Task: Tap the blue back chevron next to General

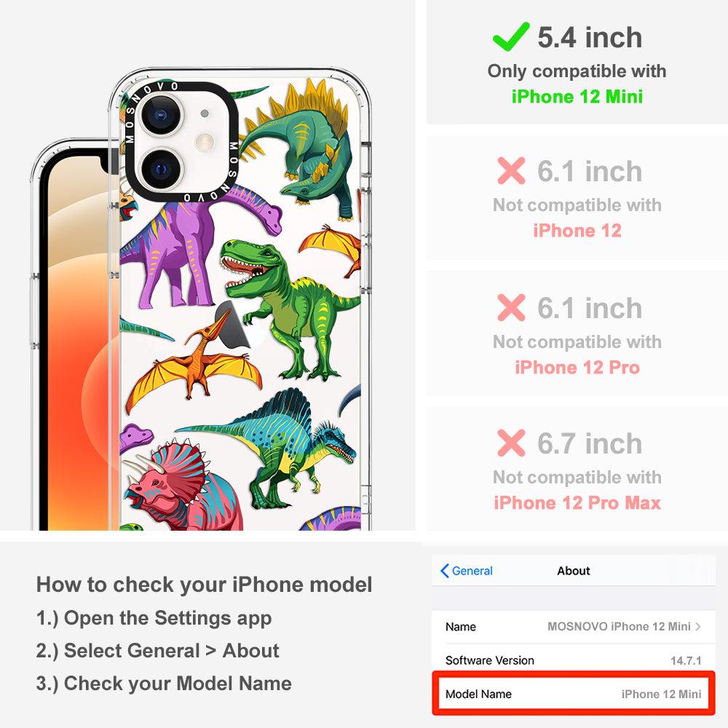Action: pyautogui.click(x=444, y=571)
